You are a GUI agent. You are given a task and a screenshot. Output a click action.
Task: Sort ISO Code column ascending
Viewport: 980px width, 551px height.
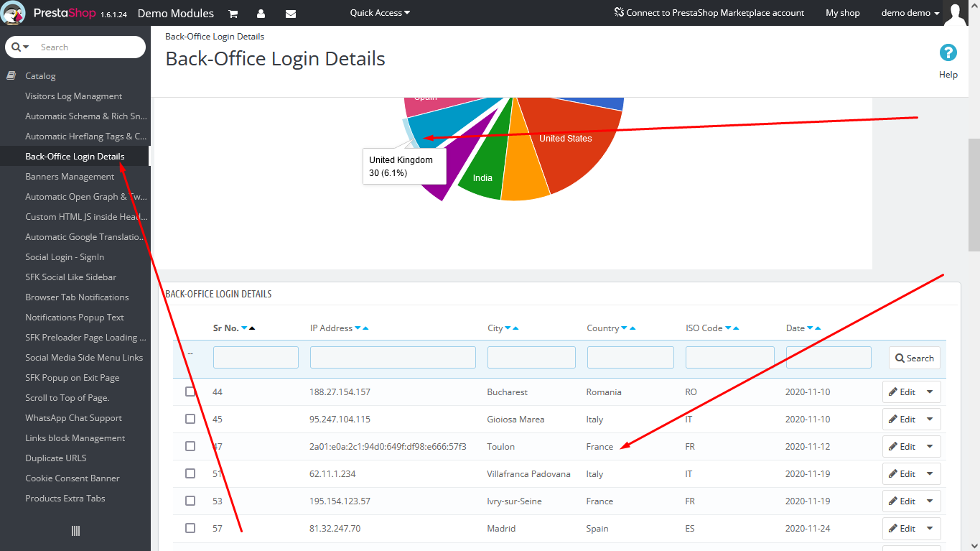pyautogui.click(x=736, y=328)
